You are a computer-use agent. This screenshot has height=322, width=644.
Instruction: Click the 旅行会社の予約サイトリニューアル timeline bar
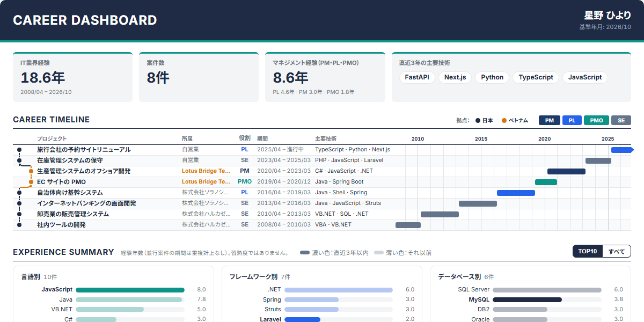(x=622, y=150)
